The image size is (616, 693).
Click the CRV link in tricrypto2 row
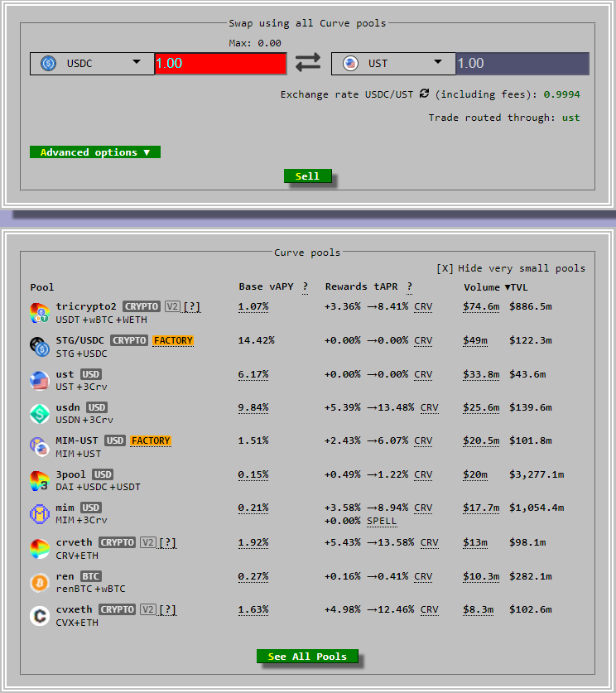pos(423,306)
